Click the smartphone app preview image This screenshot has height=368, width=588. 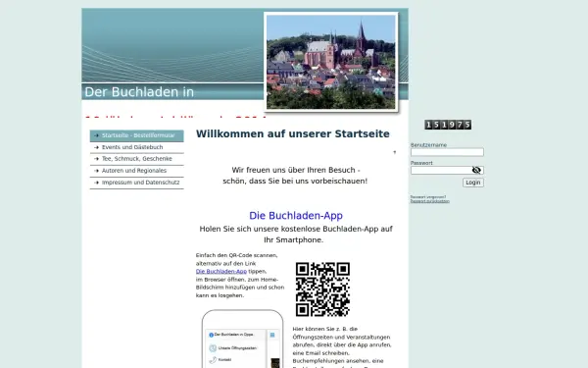point(242,340)
